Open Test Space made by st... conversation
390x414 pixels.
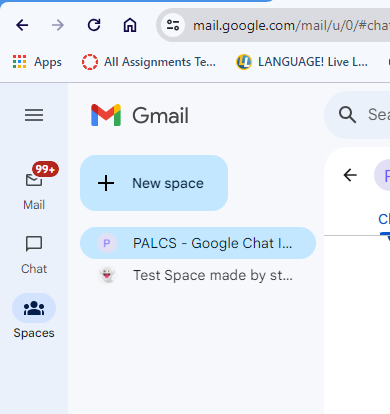click(x=198, y=275)
